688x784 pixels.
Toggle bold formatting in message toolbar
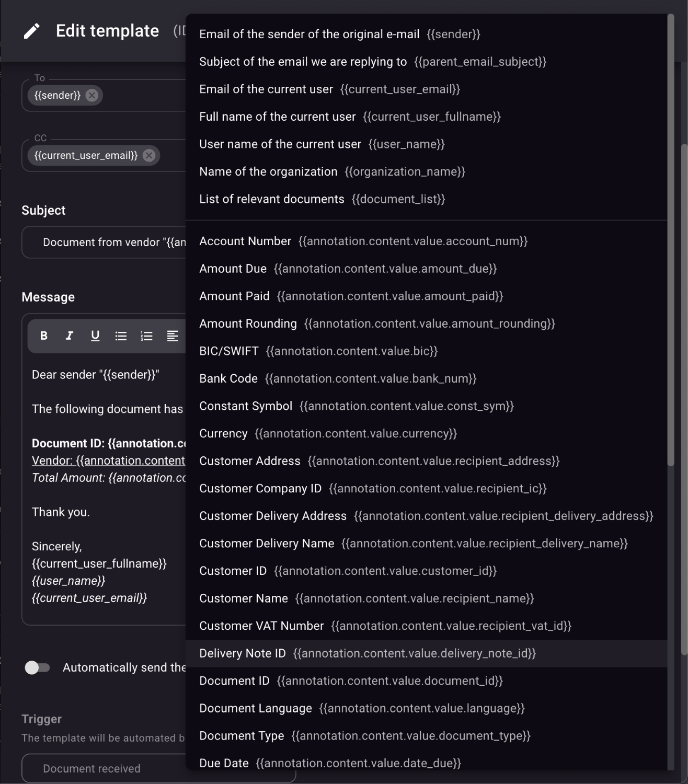tap(44, 336)
